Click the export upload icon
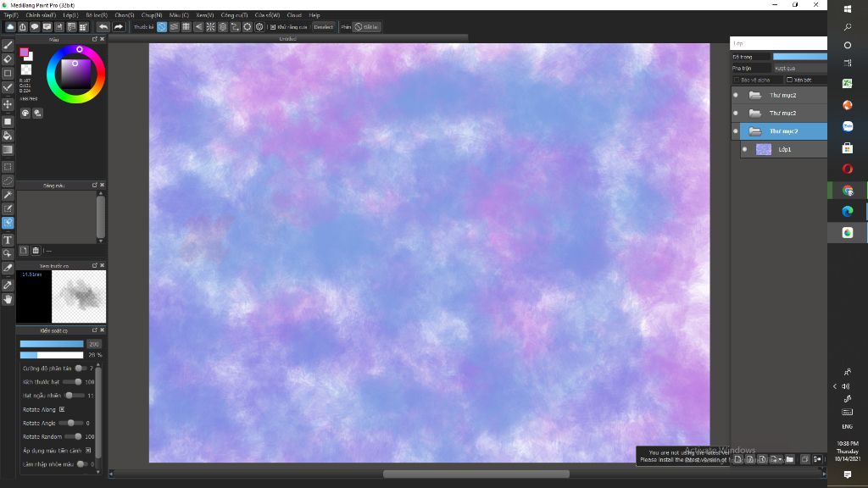868x488 pixels. pos(23,26)
